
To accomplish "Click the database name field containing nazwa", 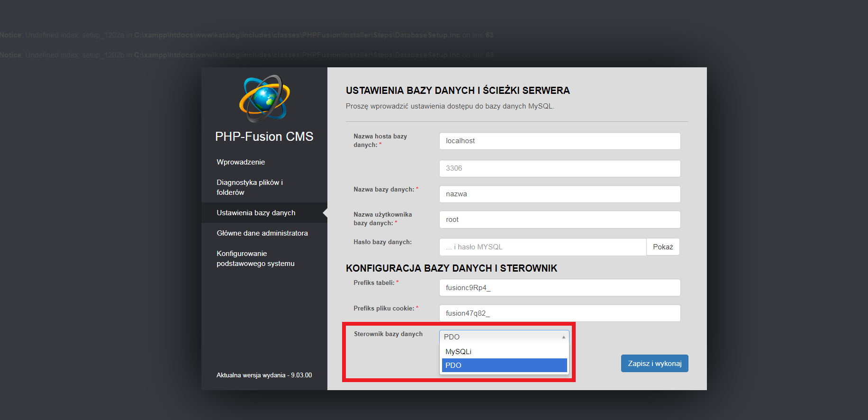I will pyautogui.click(x=560, y=194).
